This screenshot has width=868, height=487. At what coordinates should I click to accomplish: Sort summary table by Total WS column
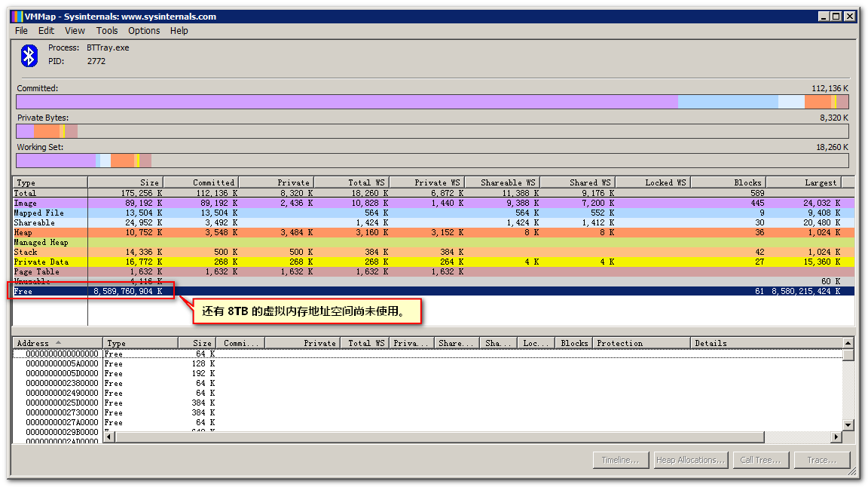point(351,182)
